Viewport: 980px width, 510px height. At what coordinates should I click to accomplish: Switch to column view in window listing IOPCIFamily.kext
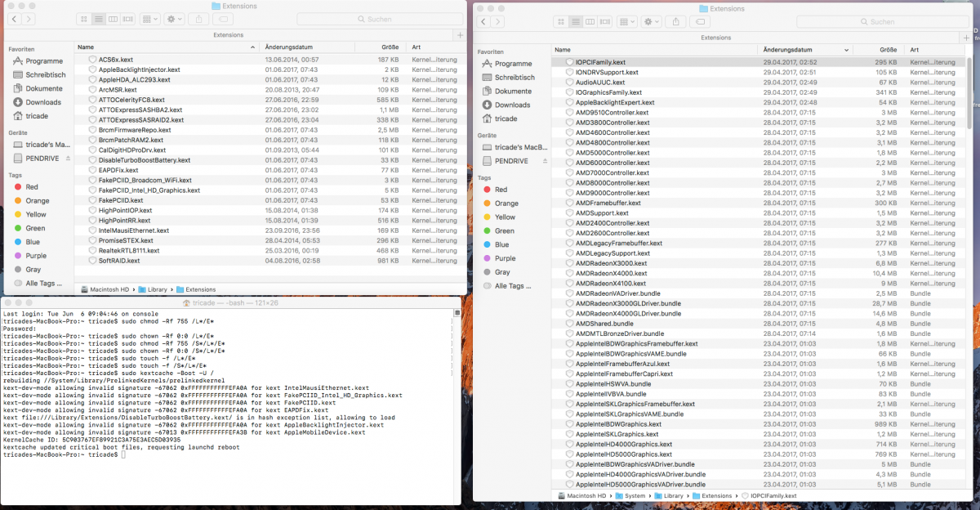(x=590, y=20)
